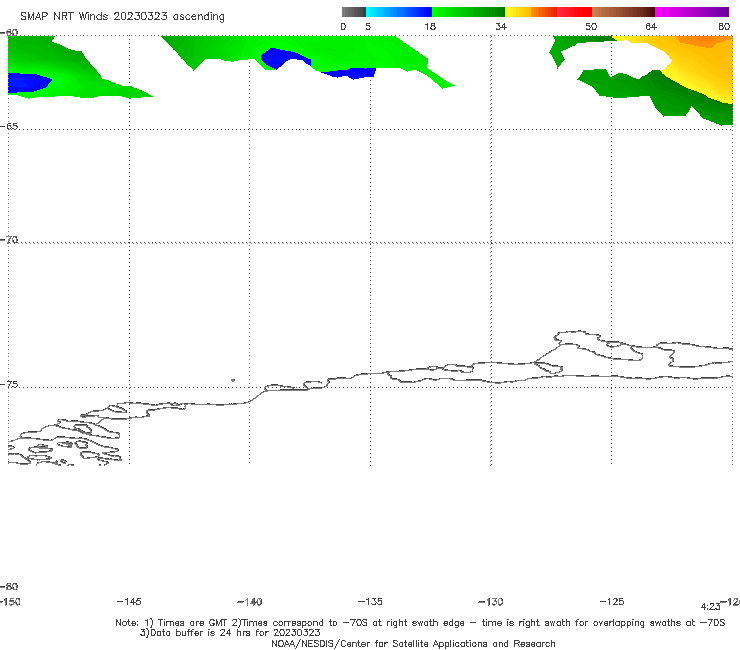Click the '50' label under the color bar
The height and width of the screenshot is (650, 740).
(x=591, y=26)
